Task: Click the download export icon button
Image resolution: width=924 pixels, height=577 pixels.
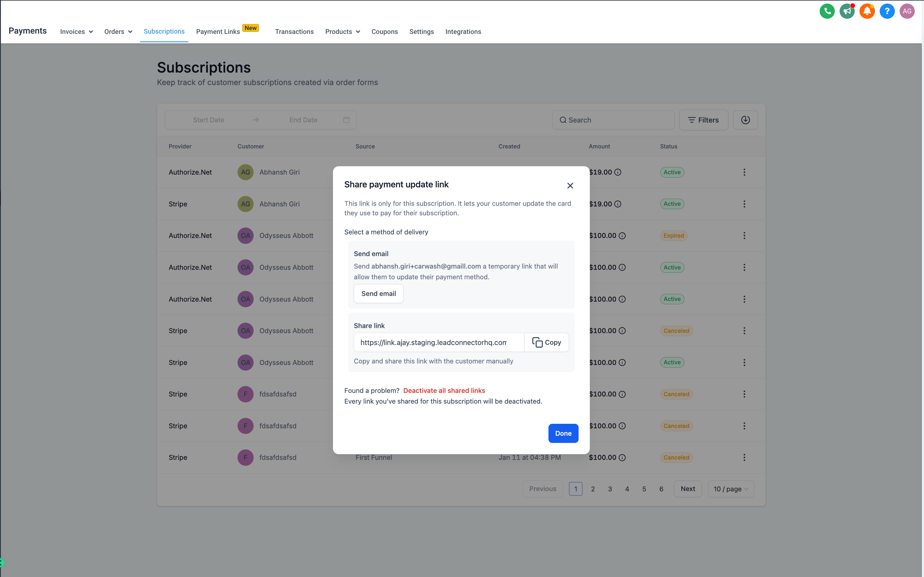Action: coord(745,120)
